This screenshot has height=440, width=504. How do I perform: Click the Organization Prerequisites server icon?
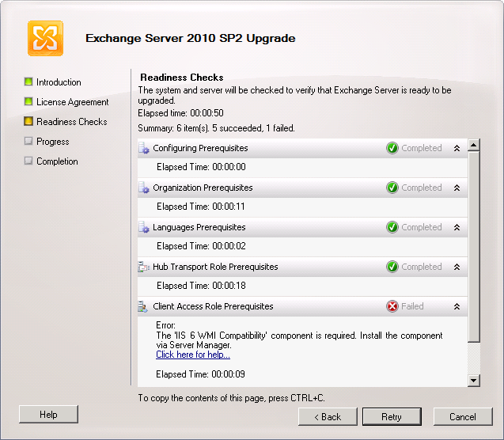click(x=144, y=188)
